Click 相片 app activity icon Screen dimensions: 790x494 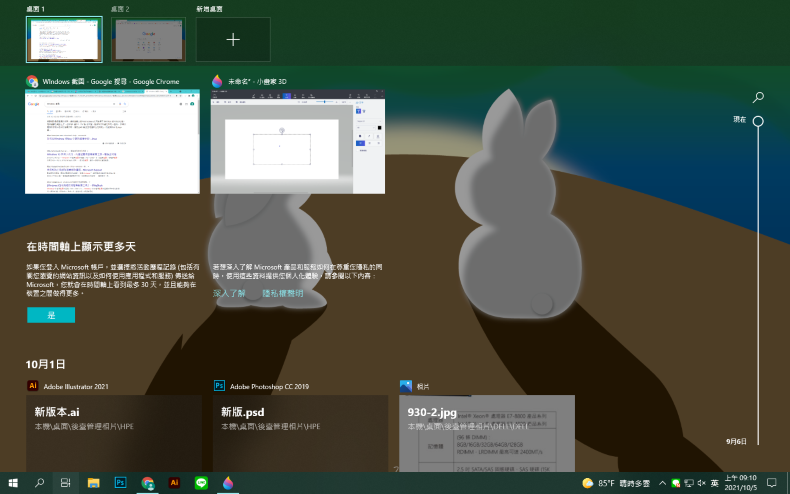point(406,386)
